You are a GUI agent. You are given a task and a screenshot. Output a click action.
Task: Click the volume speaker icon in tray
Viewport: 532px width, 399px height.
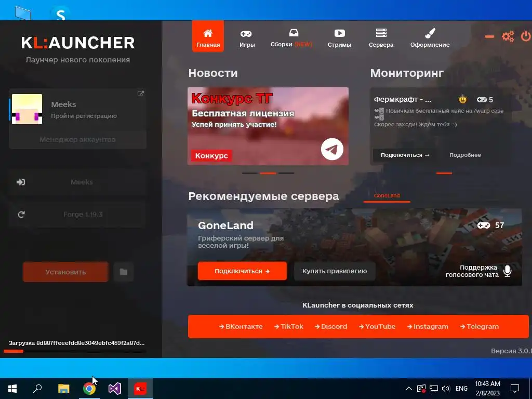coord(446,389)
